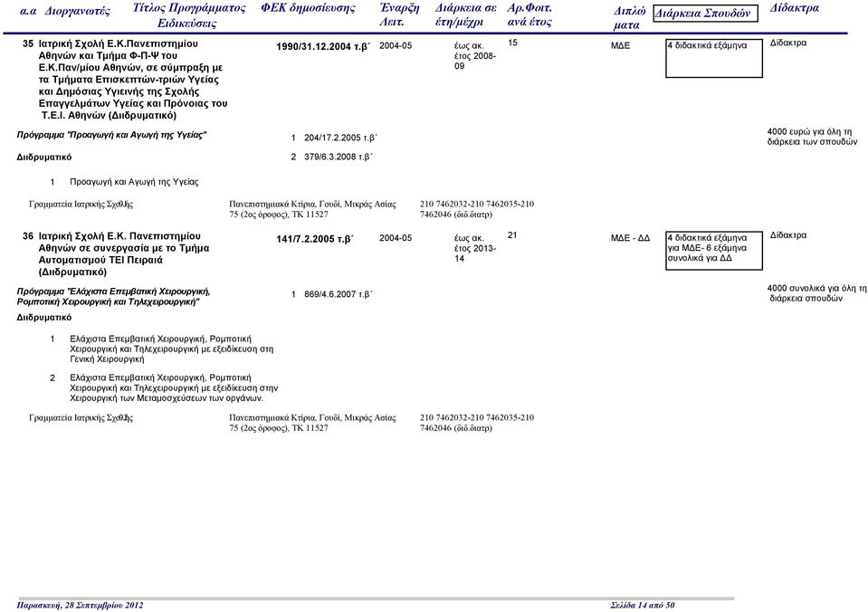Viewport: 868px width, 612px height.
Task: Click program title 'Προαγωγή και Αγωγή της Υγείας' in quotes
Action: tap(112, 135)
